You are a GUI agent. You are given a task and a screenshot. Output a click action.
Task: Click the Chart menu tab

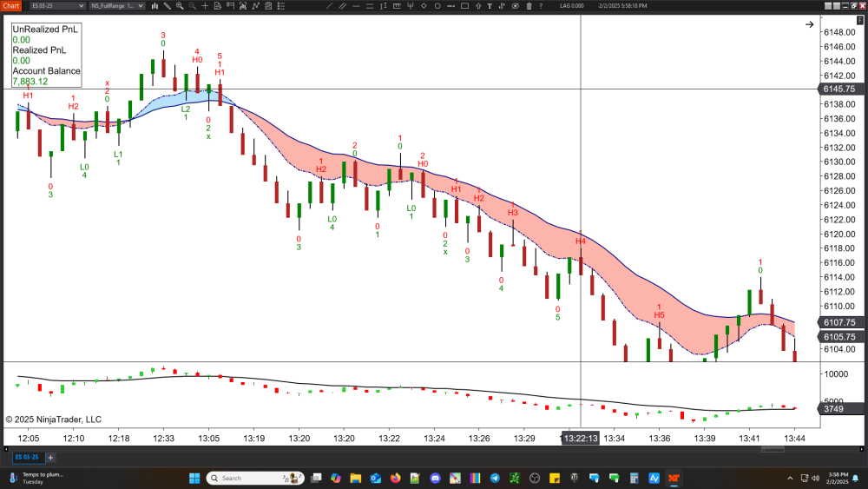click(x=11, y=6)
